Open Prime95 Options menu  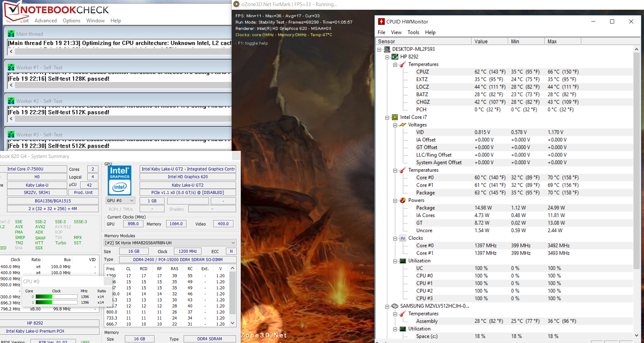coord(72,20)
